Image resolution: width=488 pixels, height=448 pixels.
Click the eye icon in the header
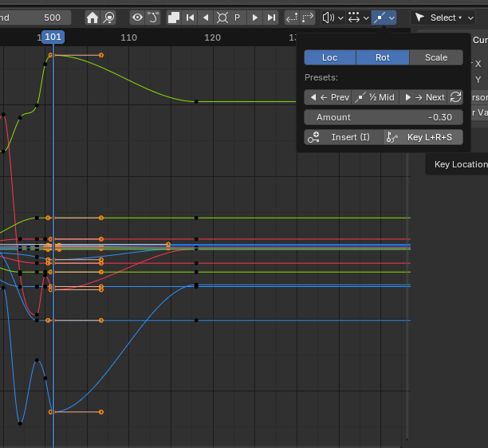tap(137, 18)
